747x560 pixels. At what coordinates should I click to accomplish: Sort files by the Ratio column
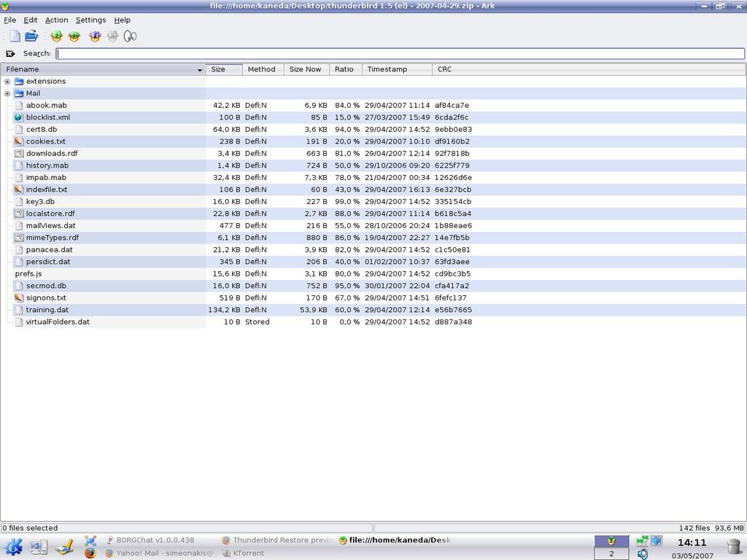point(344,69)
